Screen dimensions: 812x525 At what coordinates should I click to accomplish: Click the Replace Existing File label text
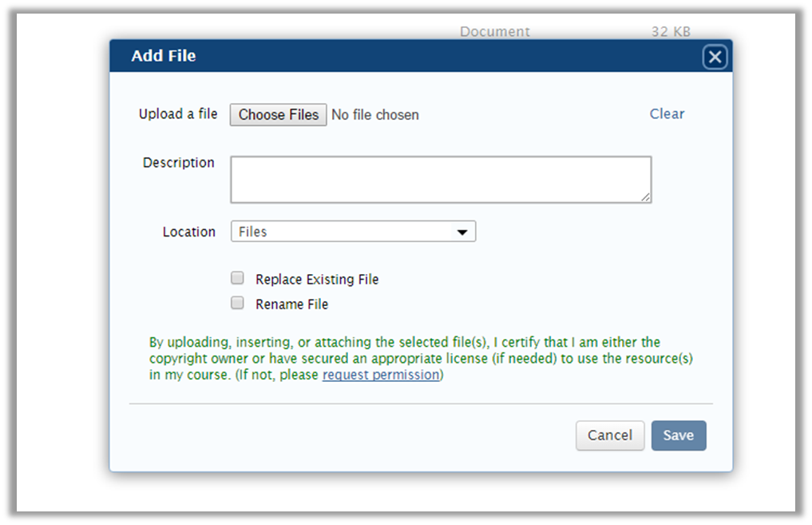tap(317, 280)
